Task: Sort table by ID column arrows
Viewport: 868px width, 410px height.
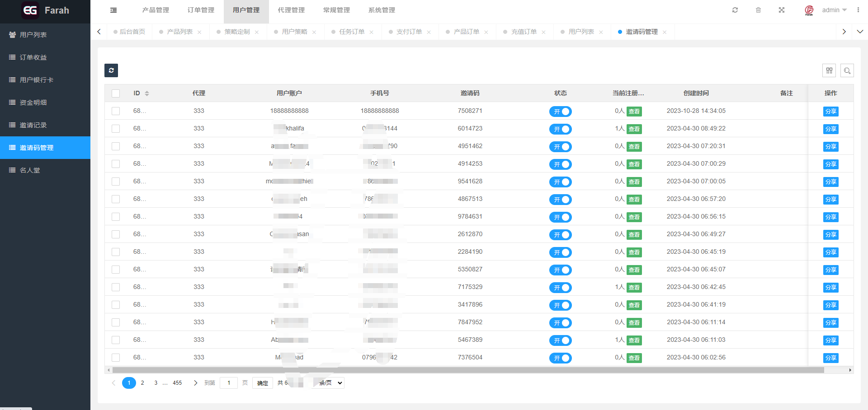Action: point(147,93)
